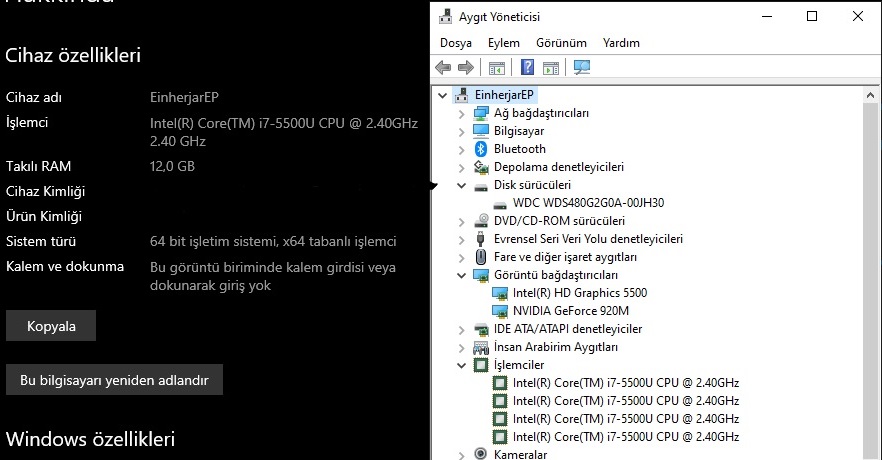
Task: Click the NVIDIA GeForce 920M adapter icon
Action: click(500, 311)
